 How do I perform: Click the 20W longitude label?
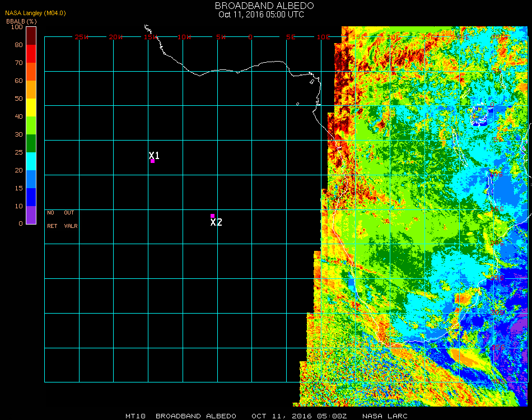(116, 37)
